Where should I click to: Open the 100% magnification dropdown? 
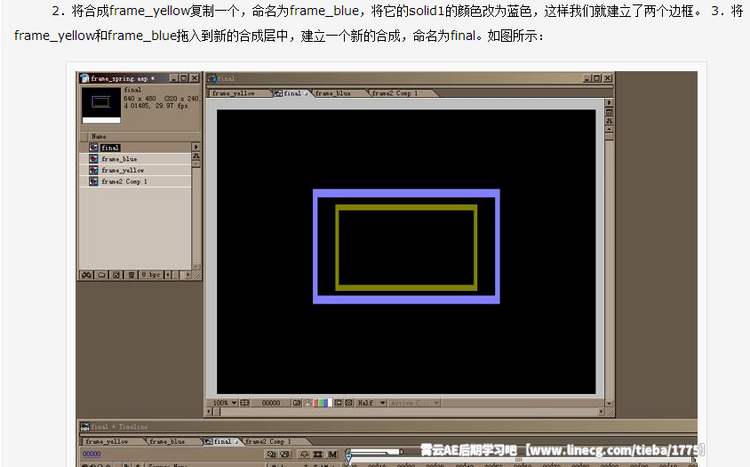tap(223, 403)
